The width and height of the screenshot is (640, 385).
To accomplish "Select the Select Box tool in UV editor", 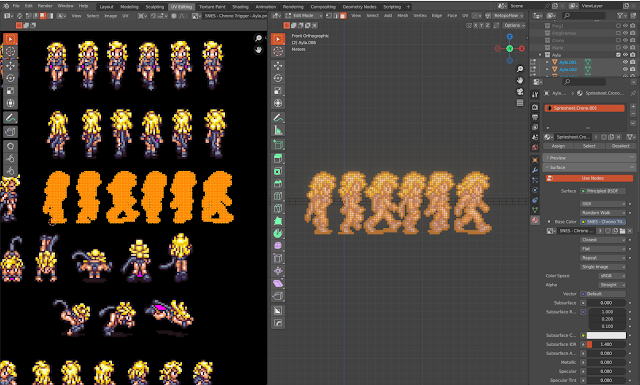I will click(10, 39).
